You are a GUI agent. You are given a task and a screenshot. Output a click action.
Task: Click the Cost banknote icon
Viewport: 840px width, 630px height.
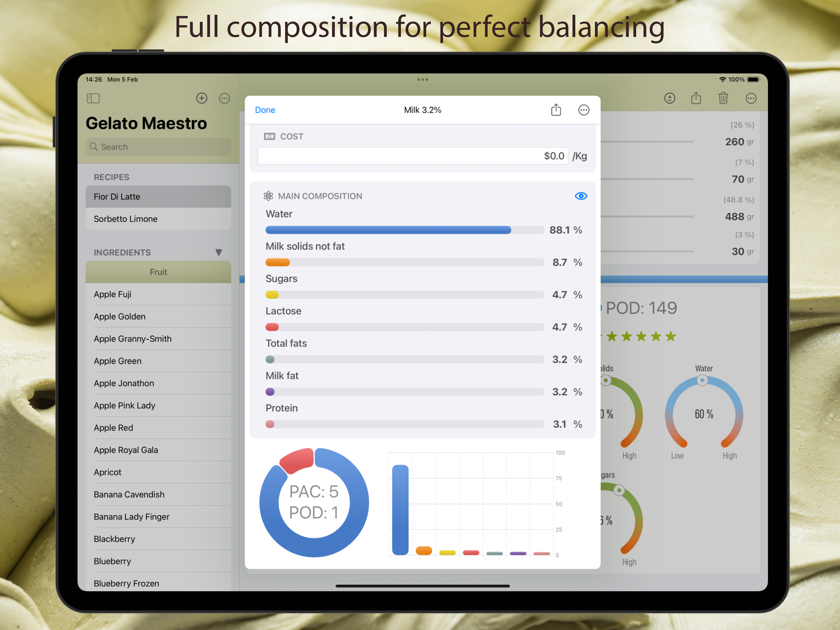(270, 136)
